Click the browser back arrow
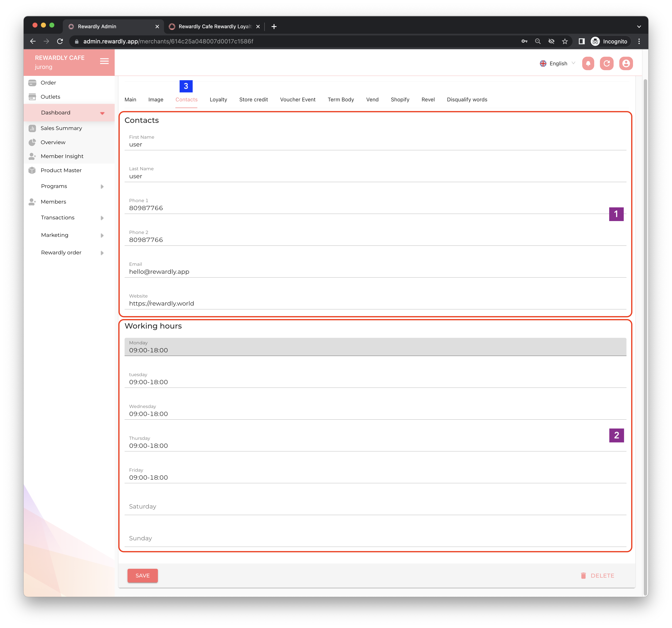 pyautogui.click(x=33, y=41)
